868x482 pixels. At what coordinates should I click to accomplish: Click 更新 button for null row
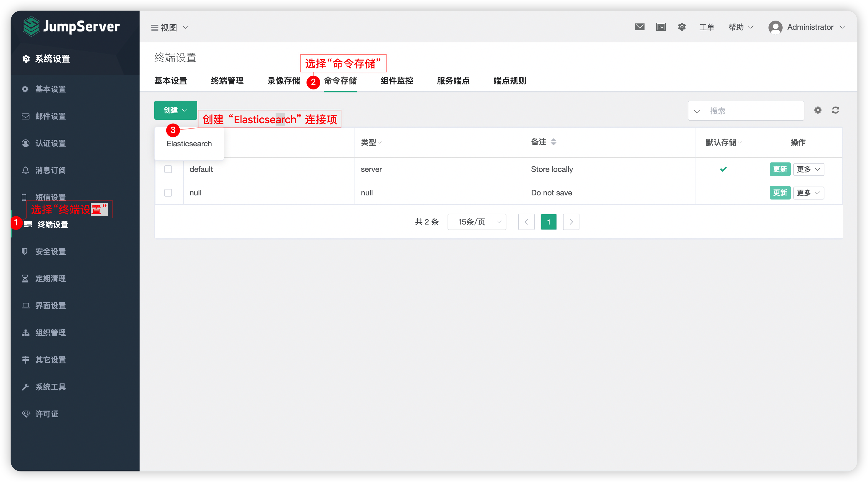coord(780,193)
